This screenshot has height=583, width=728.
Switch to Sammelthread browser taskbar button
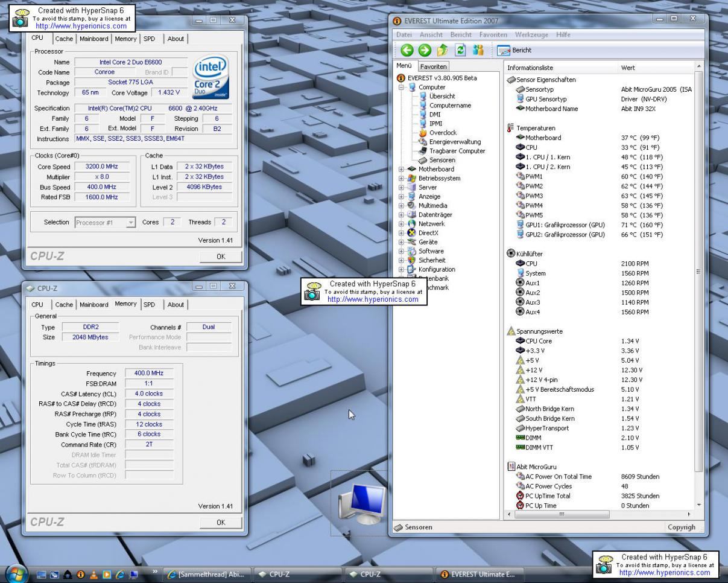(x=206, y=575)
